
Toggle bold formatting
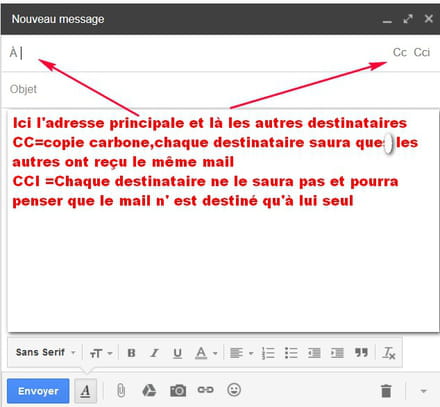coord(131,353)
